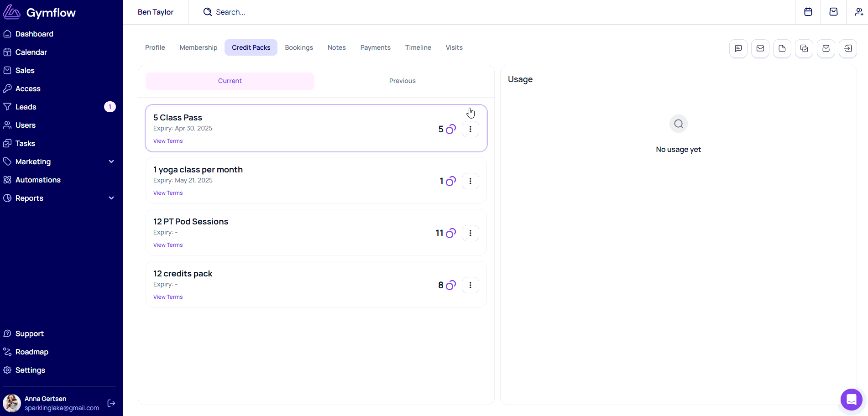
Task: Switch to the Previous credit packs view
Action: click(402, 81)
